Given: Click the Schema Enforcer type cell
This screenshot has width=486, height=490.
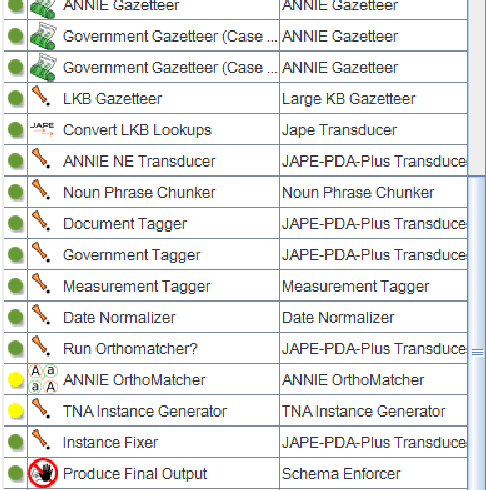Looking at the screenshot, I should pos(373,473).
